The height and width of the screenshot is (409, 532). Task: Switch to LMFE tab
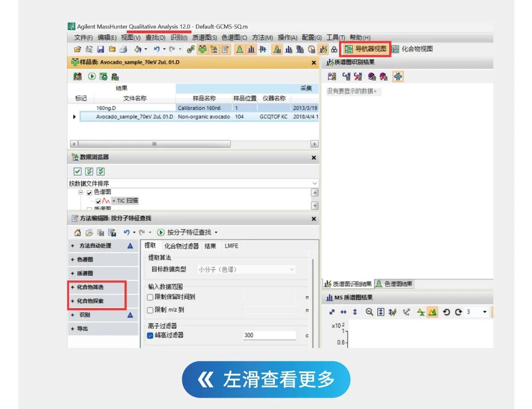[x=232, y=246]
